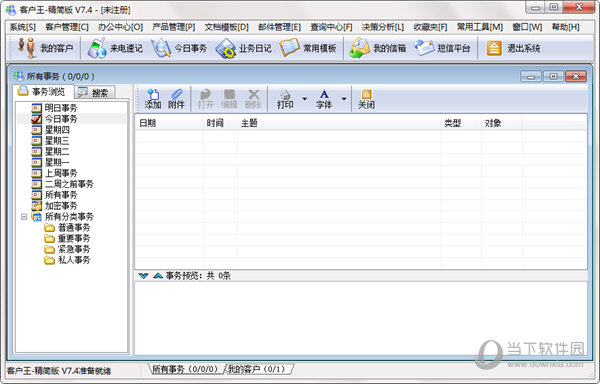This screenshot has height=384, width=600.
Task: Open 来电速记 quick call note
Action: 115,48
